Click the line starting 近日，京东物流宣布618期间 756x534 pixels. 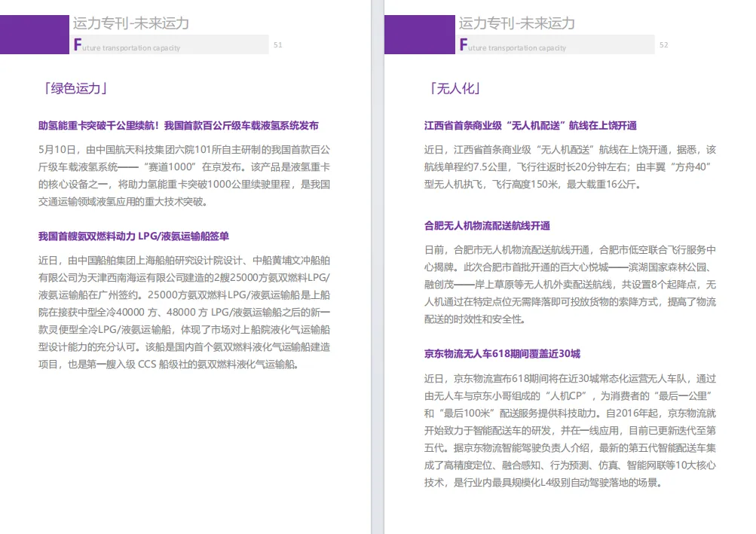click(570, 379)
